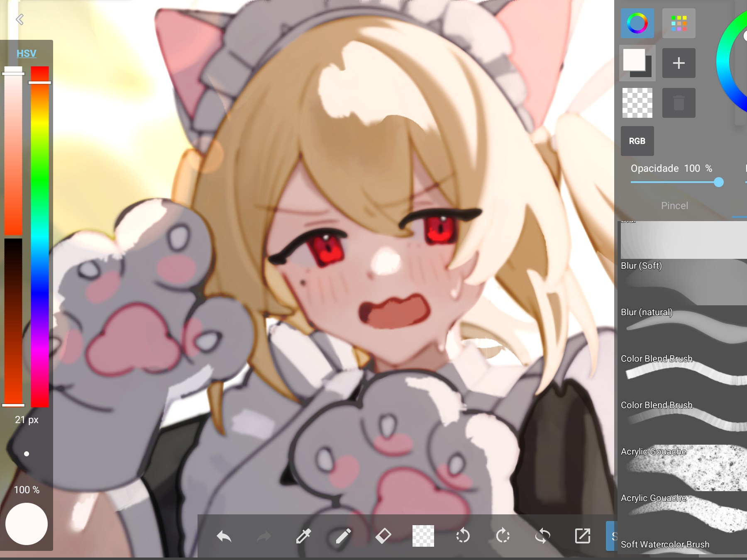Collapse the left panel with back chevron
747x560 pixels.
(x=20, y=19)
